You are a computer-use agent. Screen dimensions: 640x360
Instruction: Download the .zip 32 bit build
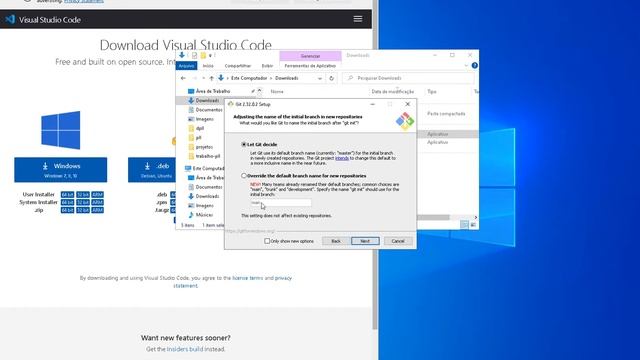(83, 210)
